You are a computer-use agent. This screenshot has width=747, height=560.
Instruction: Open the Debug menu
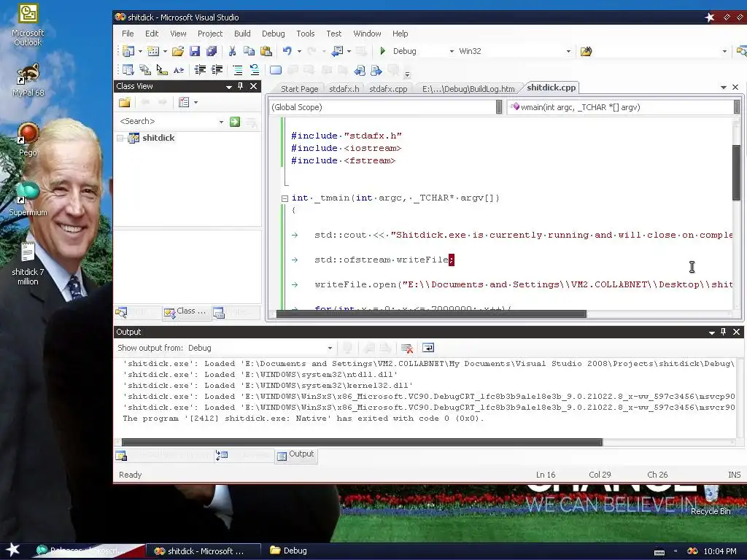click(x=273, y=34)
